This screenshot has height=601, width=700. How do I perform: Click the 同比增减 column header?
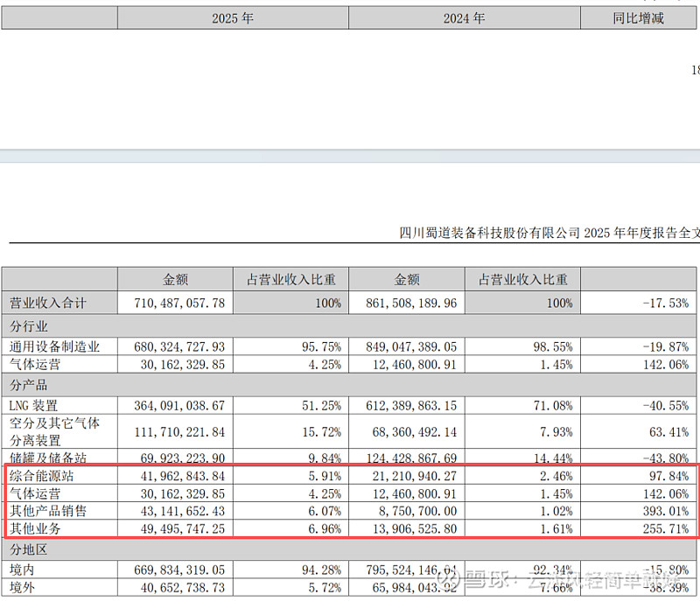pos(638,18)
